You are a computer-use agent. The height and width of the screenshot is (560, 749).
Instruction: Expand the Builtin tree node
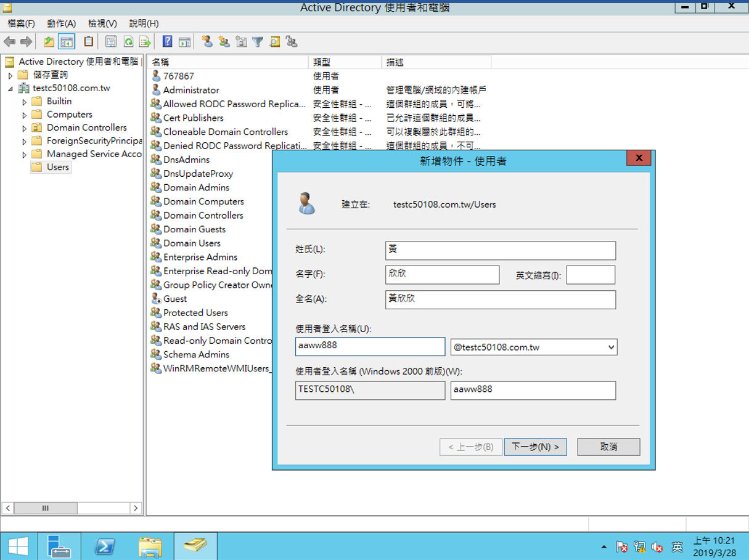pyautogui.click(x=25, y=102)
